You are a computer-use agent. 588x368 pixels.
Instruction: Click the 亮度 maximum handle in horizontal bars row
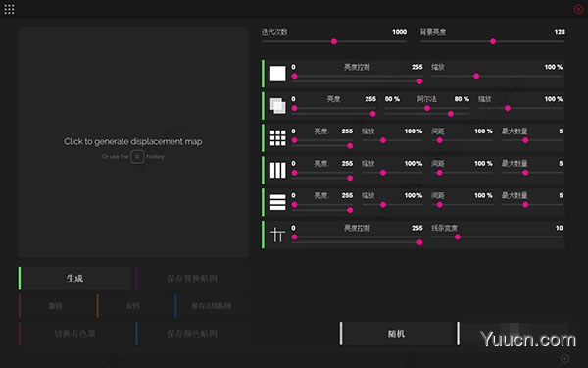click(350, 211)
